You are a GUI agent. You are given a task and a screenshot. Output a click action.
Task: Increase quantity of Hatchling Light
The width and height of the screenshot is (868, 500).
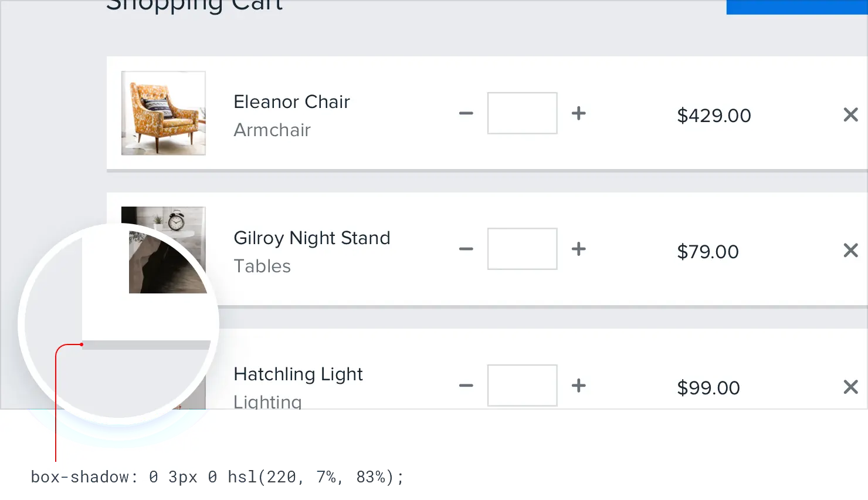pyautogui.click(x=578, y=386)
